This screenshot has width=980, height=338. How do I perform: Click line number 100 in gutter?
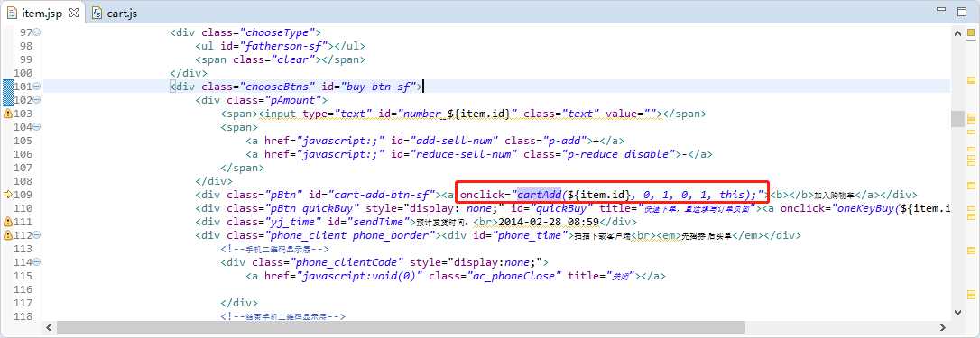23,73
